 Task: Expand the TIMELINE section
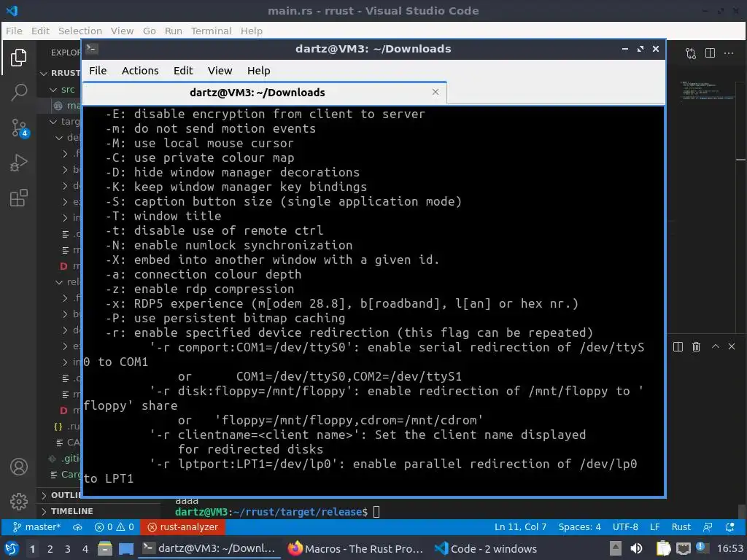coord(98,511)
